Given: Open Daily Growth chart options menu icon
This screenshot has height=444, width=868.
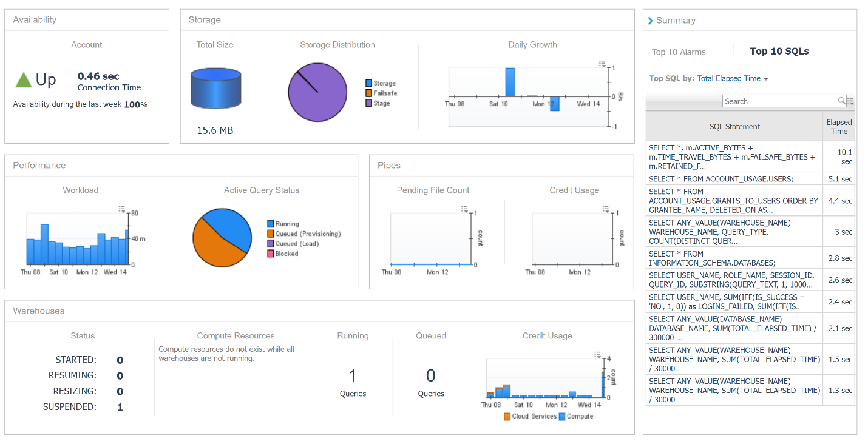Looking at the screenshot, I should click(x=602, y=63).
